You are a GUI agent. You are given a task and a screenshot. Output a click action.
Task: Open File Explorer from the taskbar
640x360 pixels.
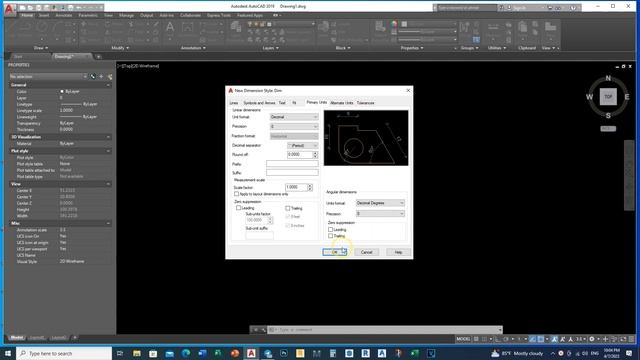coord(137,353)
